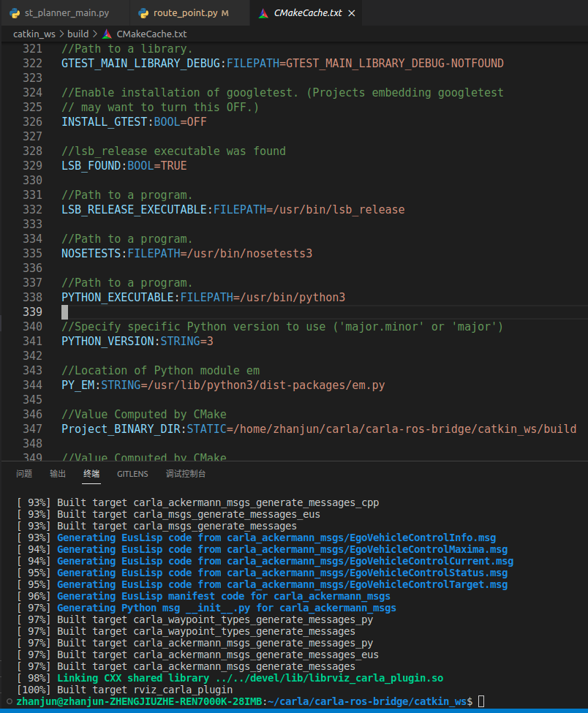Click line number 338 in the gutter
The image size is (588, 713).
[x=32, y=298]
